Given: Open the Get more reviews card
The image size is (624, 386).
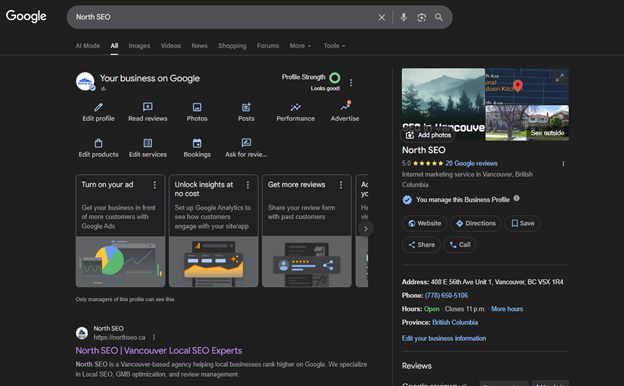Looking at the screenshot, I should tap(306, 231).
